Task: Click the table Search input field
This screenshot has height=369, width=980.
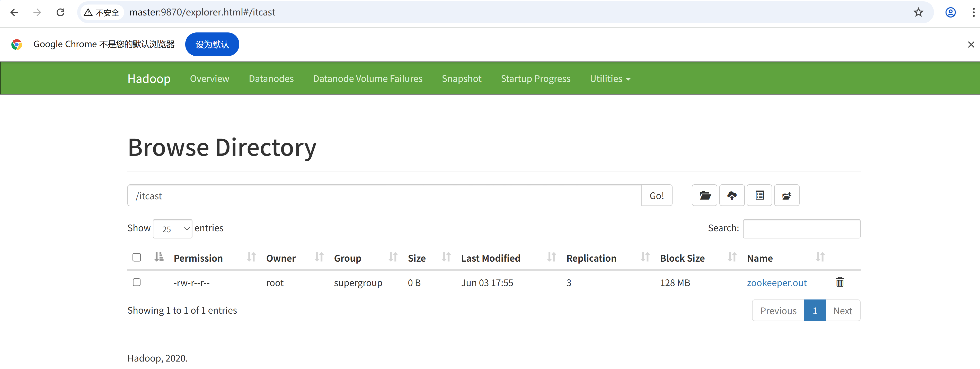Action: [801, 229]
